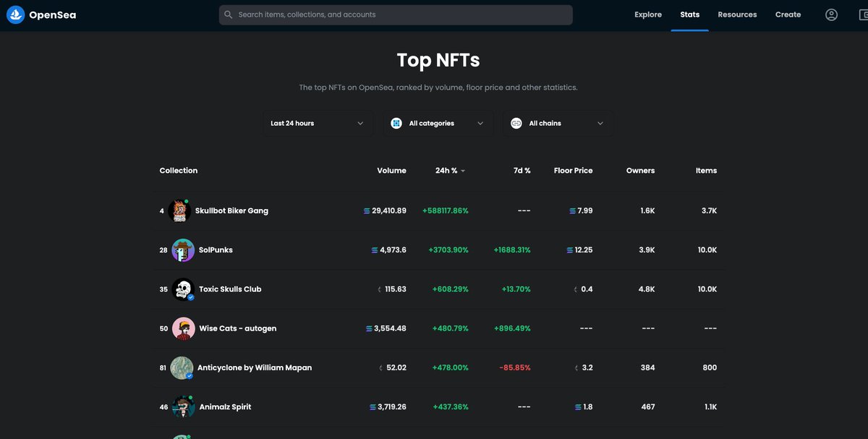Click Ethereum icon beside floor price 0.4
Screen dimensions: 868x439
(x=576, y=289)
